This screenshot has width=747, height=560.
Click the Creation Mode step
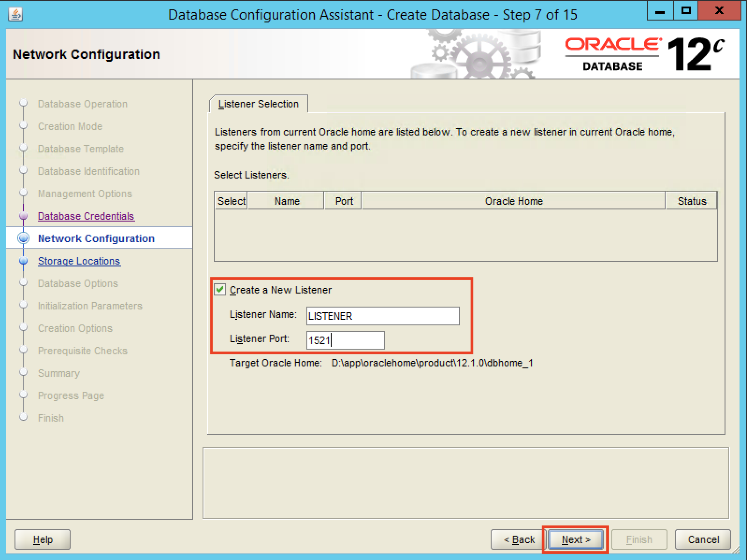(x=70, y=126)
